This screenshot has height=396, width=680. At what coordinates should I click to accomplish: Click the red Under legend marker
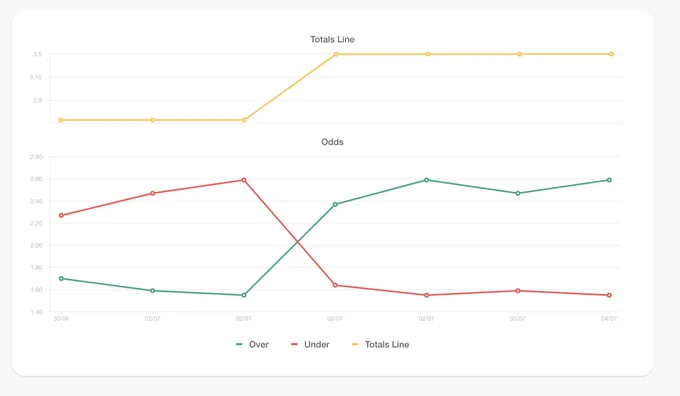[294, 344]
